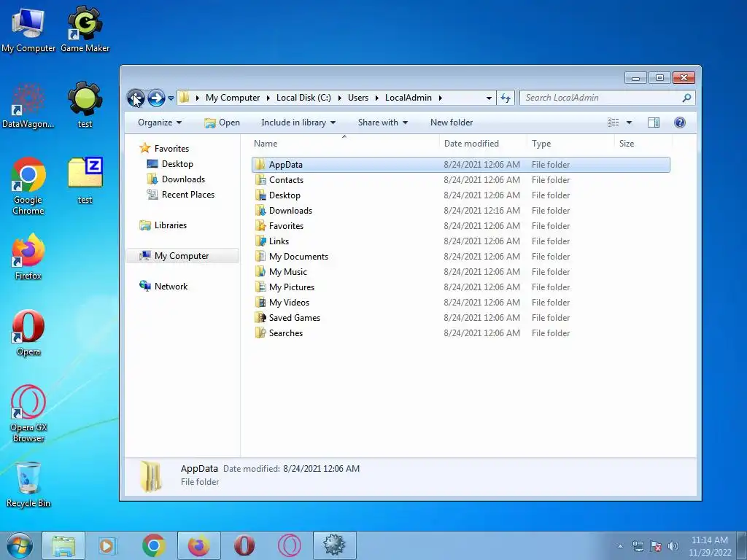This screenshot has height=560, width=747.
Task: Open the Share with menu
Action: point(382,122)
